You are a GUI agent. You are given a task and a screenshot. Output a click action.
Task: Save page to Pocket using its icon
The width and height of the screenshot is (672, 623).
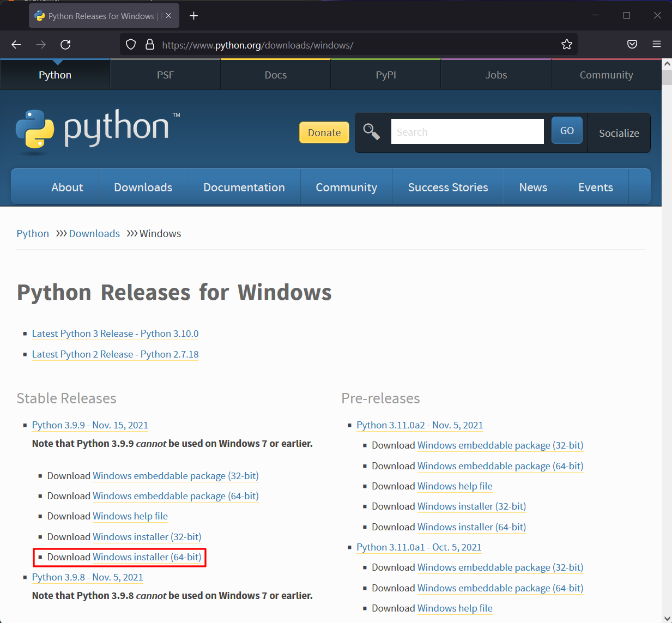click(x=632, y=44)
